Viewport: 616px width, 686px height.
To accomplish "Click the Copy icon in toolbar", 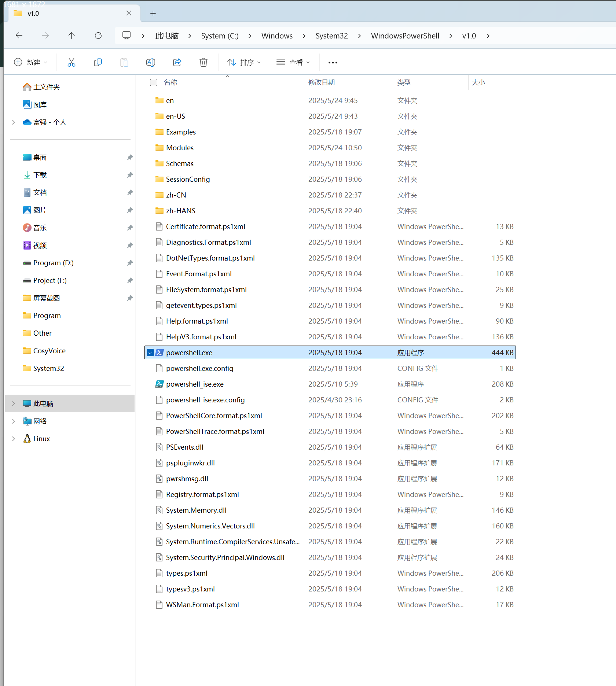I will [98, 62].
